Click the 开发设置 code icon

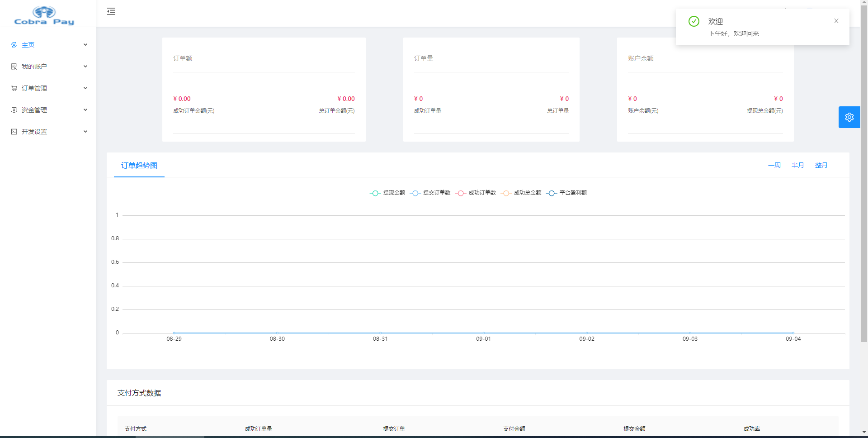(x=14, y=132)
